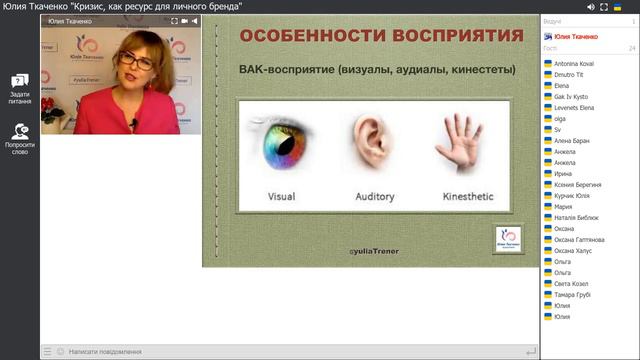The height and width of the screenshot is (360, 640).
Task: Select guest 'Sv' in the list
Action: [557, 130]
